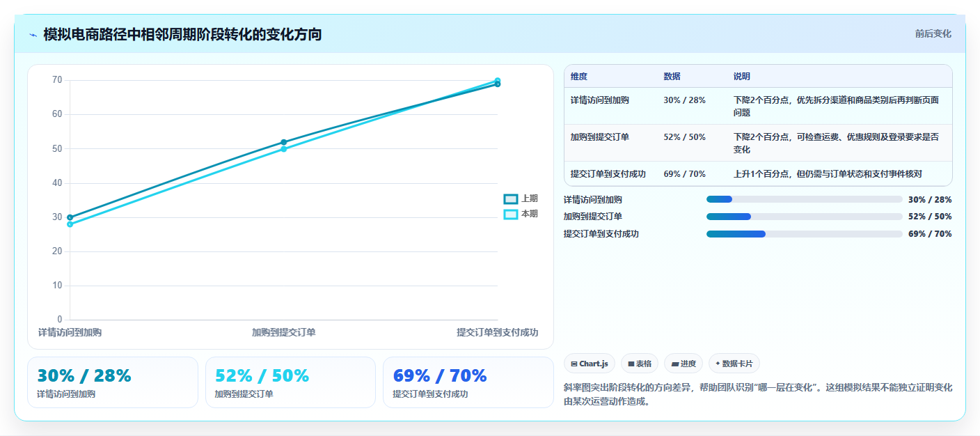The height and width of the screenshot is (436, 980).
Task: Click the 加购到提交订单 progress bar
Action: pos(804,217)
